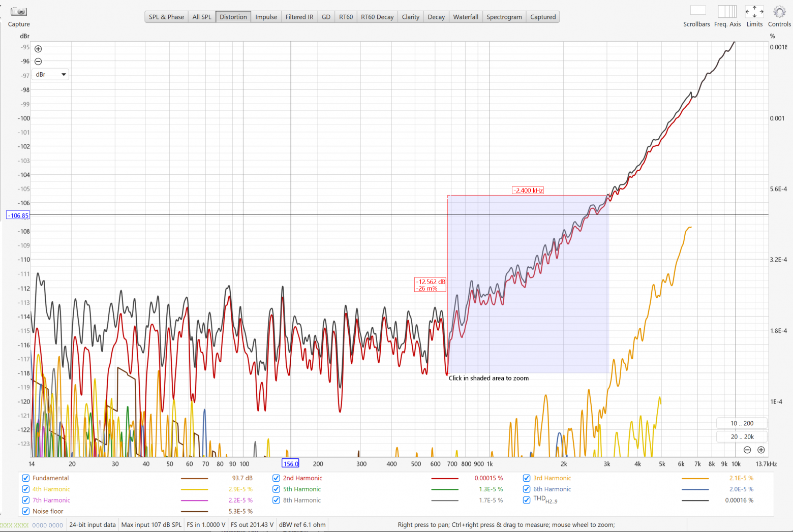The width and height of the screenshot is (793, 532).
Task: Uncheck the Fundamental trace checkbox
Action: 26,478
